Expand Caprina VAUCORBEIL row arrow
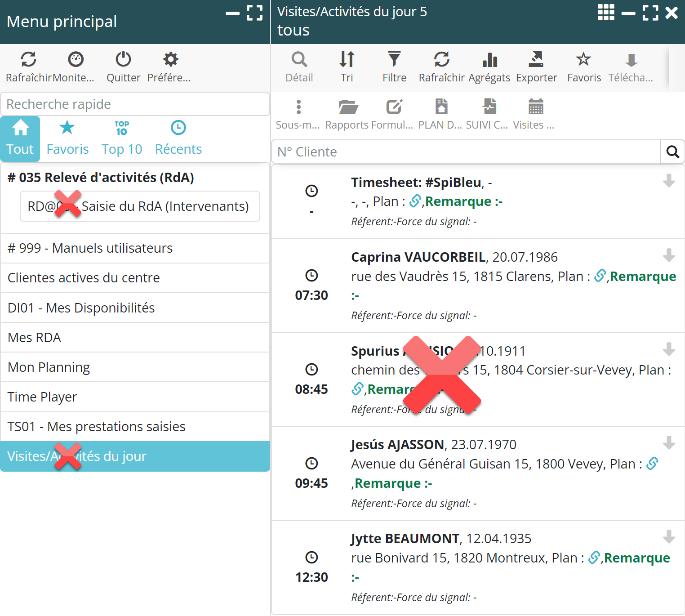 click(x=669, y=255)
